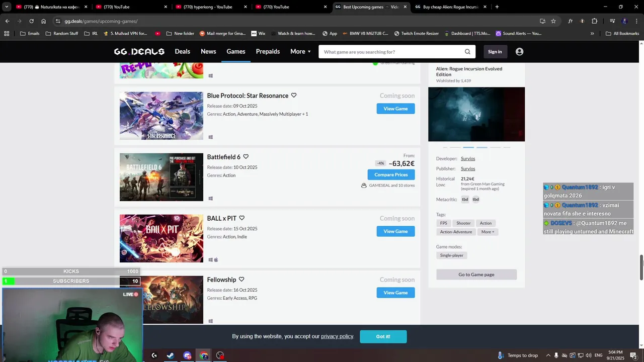Screen dimensions: 644x362
Task: Reload the current page
Action: coord(31,21)
